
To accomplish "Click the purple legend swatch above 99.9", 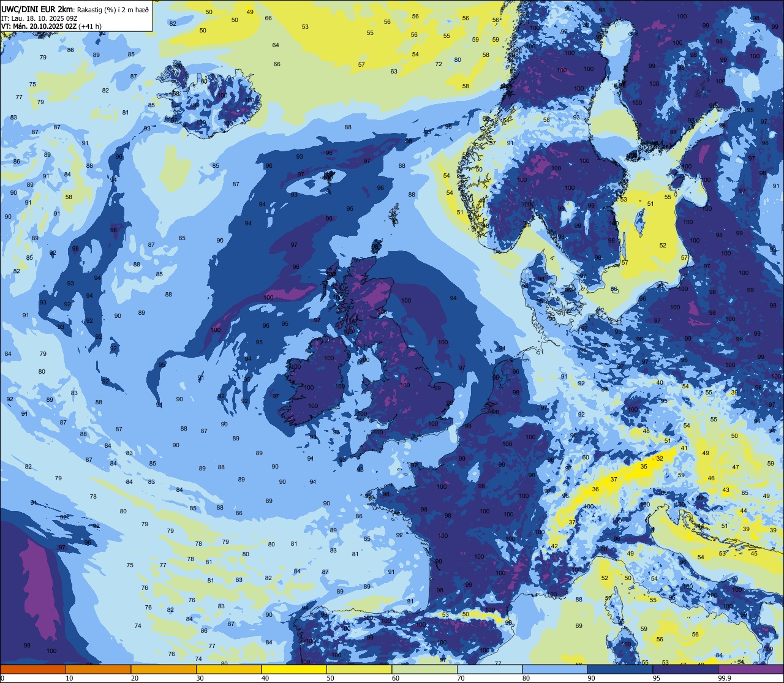I will pyautogui.click(x=750, y=669).
